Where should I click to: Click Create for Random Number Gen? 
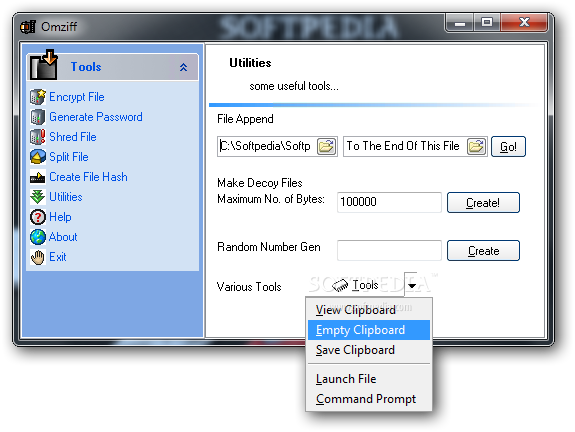coord(483,250)
